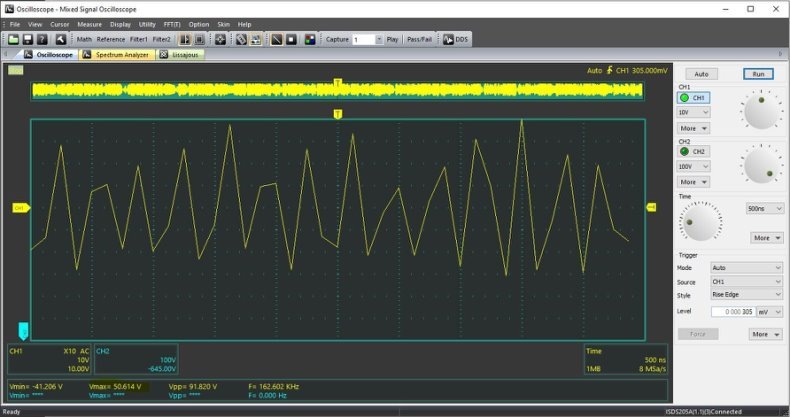Screen dimensions: 790x417
Task: Toggle the CH1 channel enable button
Action: (x=693, y=98)
